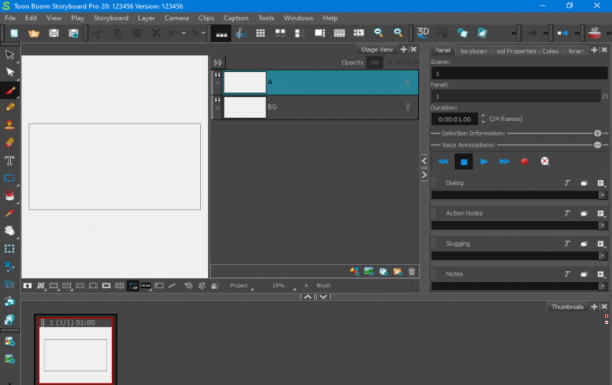Screen dimensions: 612x385
Task: Select the Dropper tool
Action: pos(10,213)
